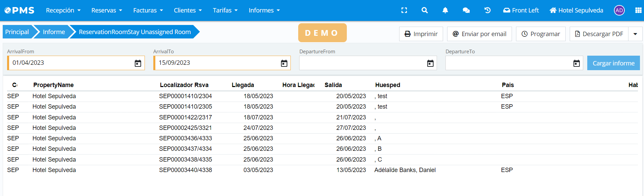
Task: Click the Cargar informe button
Action: (613, 63)
